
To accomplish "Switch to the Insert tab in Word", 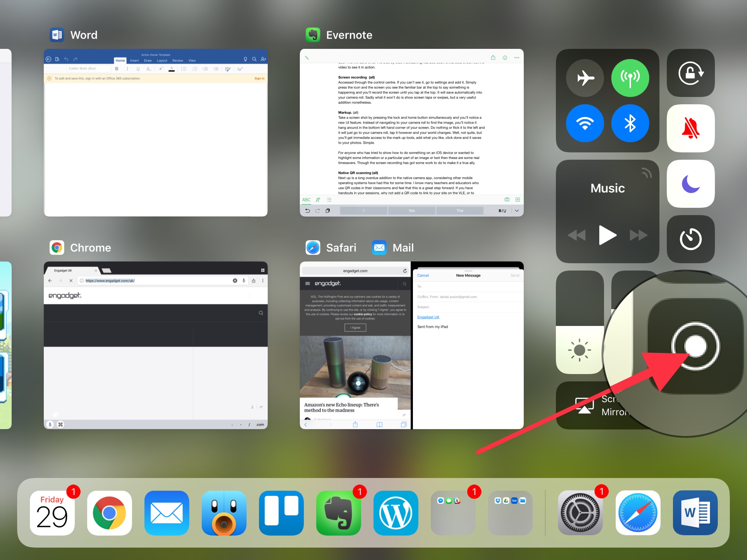I will pos(134,61).
